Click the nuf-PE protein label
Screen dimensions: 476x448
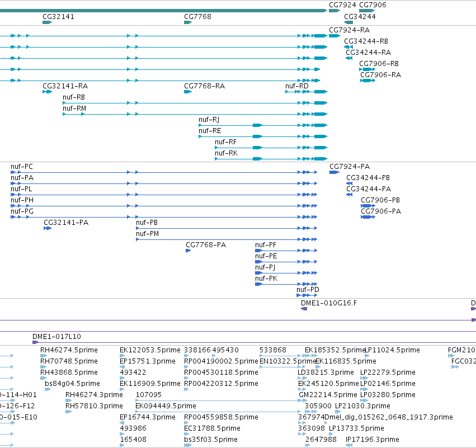point(266,256)
